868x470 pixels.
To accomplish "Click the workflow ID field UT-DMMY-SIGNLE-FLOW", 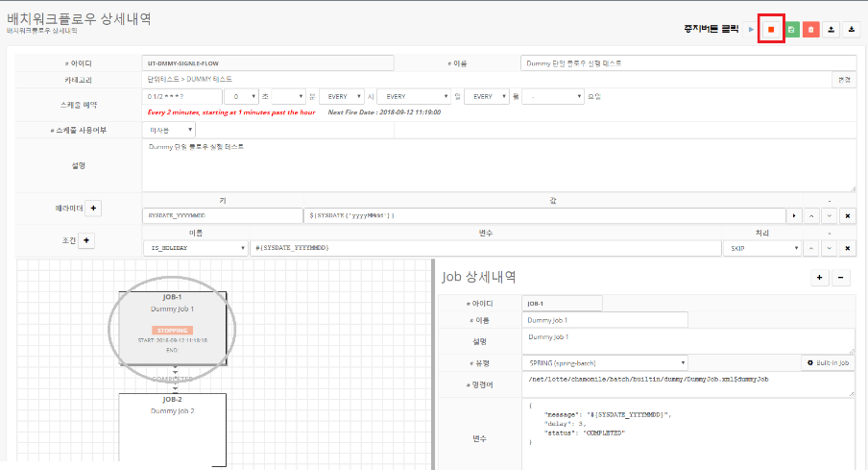I will [268, 63].
